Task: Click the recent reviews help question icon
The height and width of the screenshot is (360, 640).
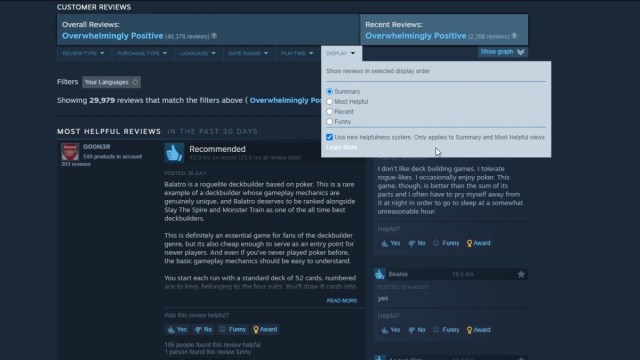Action: [x=514, y=36]
